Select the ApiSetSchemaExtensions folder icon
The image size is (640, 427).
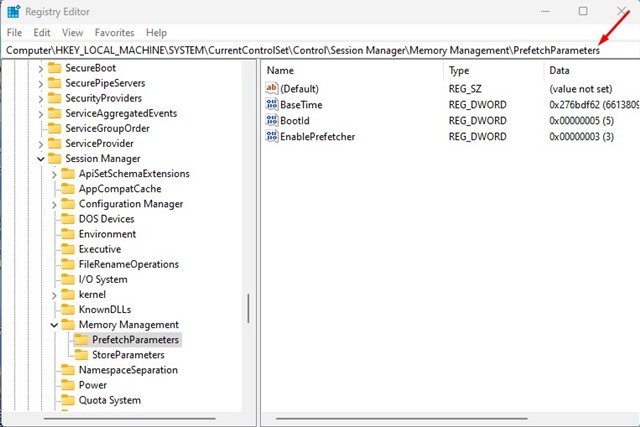click(x=68, y=173)
